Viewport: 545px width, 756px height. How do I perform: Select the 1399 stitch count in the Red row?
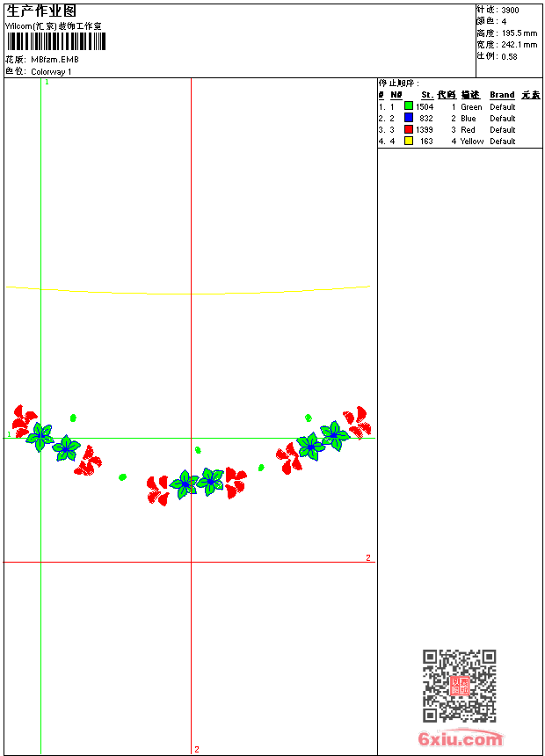(425, 130)
